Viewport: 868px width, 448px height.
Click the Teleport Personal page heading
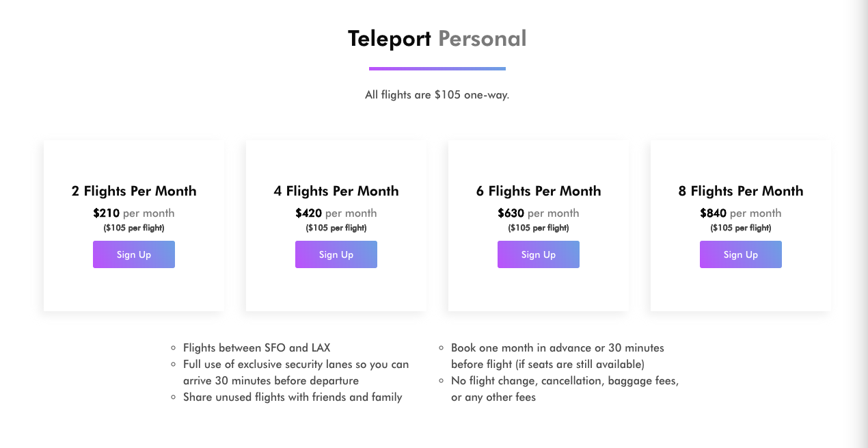437,38
